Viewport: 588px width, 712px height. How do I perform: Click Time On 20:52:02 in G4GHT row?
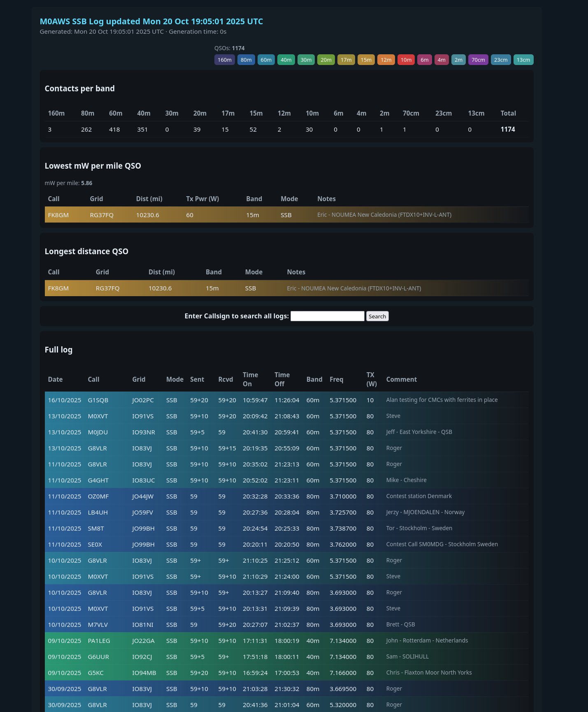coord(255,480)
